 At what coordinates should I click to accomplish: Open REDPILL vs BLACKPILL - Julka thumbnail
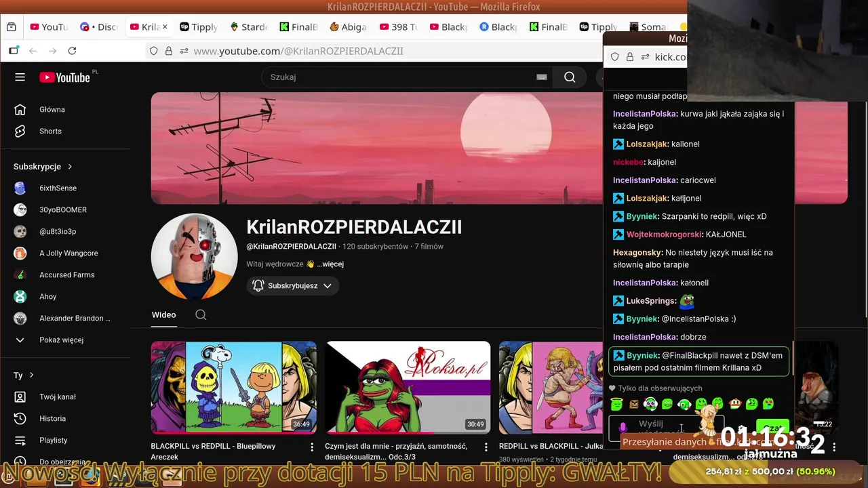551,387
